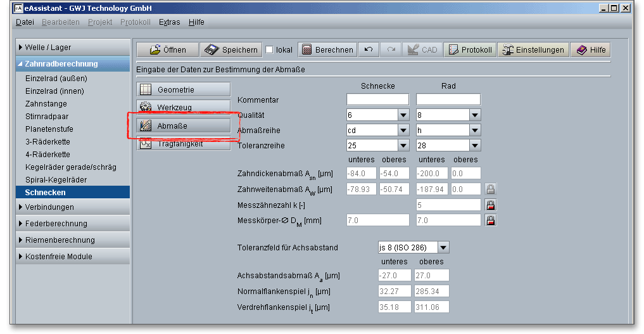644x334 pixels.
Task: Toggle the Messkörper diameter lock
Action: 490,221
